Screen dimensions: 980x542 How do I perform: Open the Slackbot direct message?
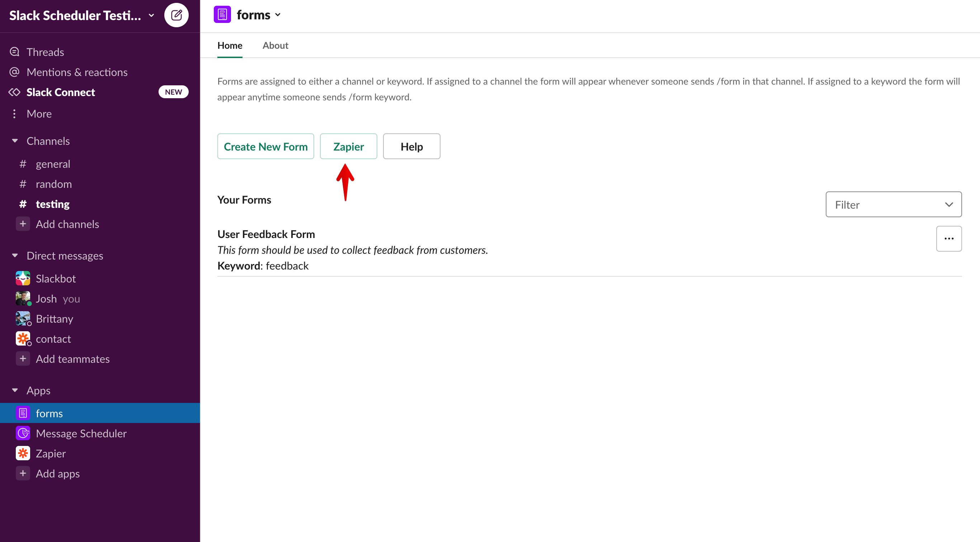56,278
